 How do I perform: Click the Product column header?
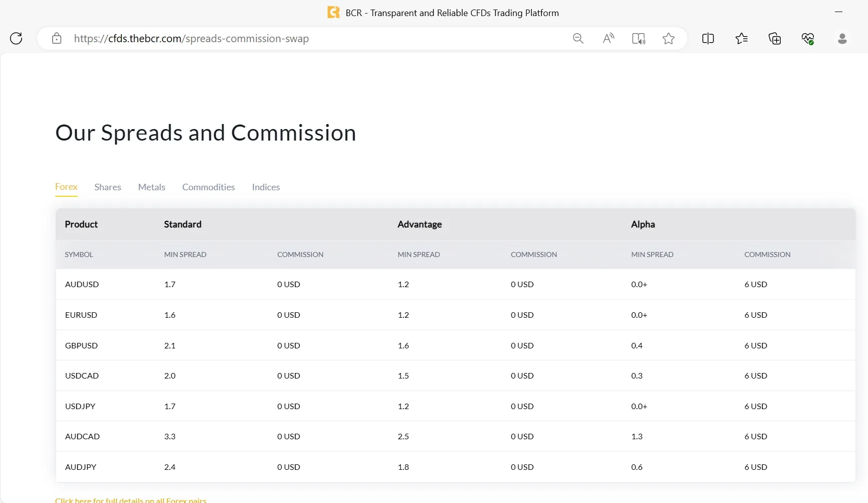pos(81,224)
